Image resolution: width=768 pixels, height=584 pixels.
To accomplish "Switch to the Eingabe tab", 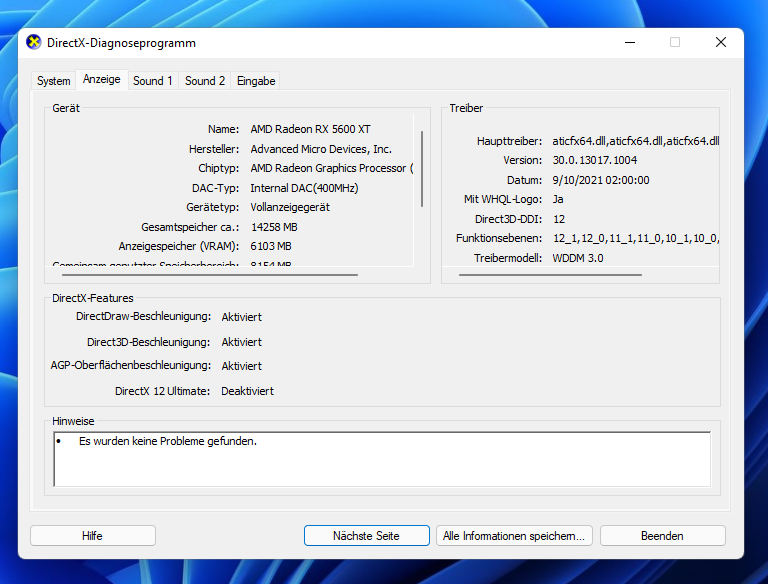I will pos(256,81).
